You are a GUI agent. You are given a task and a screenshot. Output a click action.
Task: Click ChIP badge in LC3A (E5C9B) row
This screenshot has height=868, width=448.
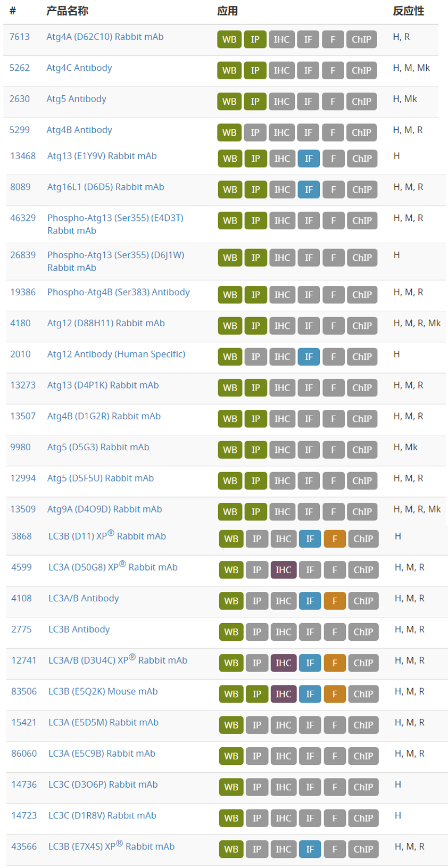click(363, 756)
